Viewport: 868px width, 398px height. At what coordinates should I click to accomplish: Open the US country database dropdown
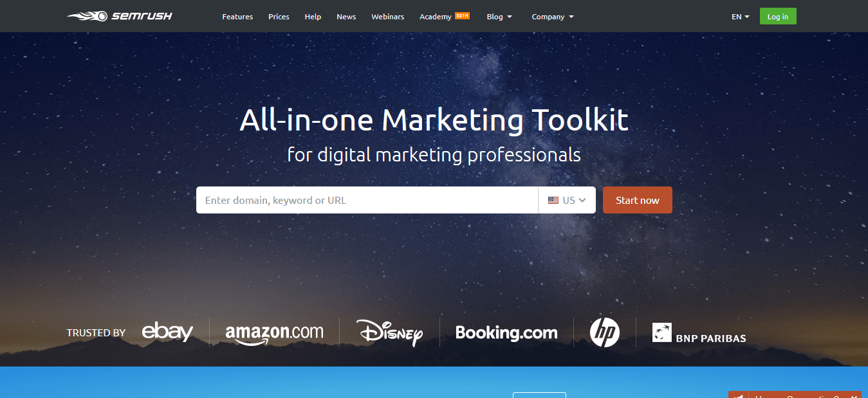point(567,200)
